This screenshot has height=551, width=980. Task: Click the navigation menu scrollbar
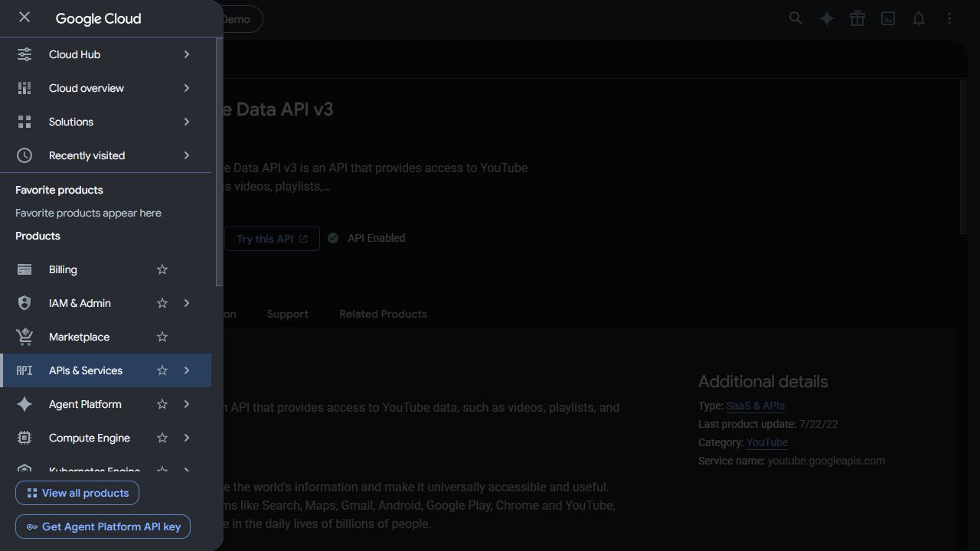pyautogui.click(x=220, y=163)
